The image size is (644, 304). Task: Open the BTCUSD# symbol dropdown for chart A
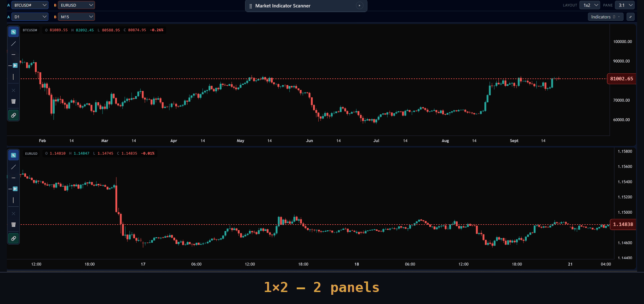(30, 5)
